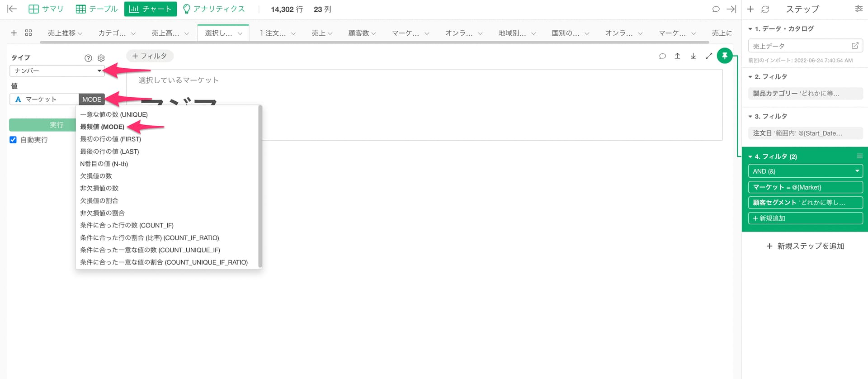Click the マーケット = @{Market} filter condition

[805, 187]
